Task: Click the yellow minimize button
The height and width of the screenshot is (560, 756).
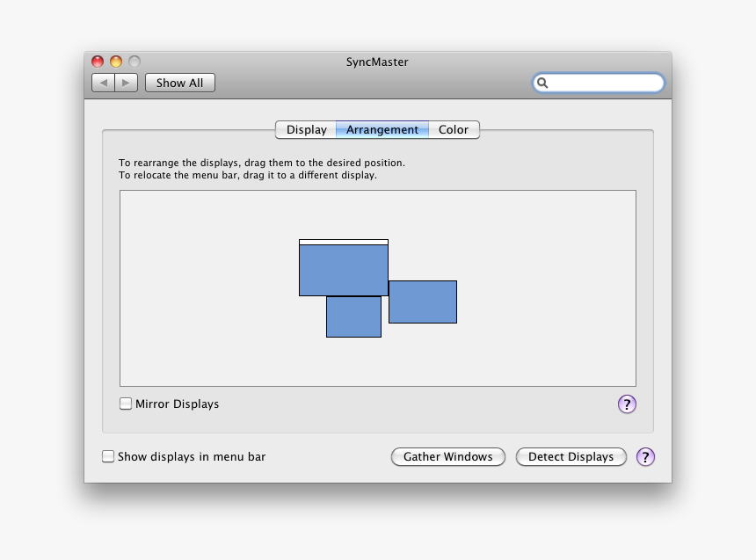Action: click(x=115, y=62)
